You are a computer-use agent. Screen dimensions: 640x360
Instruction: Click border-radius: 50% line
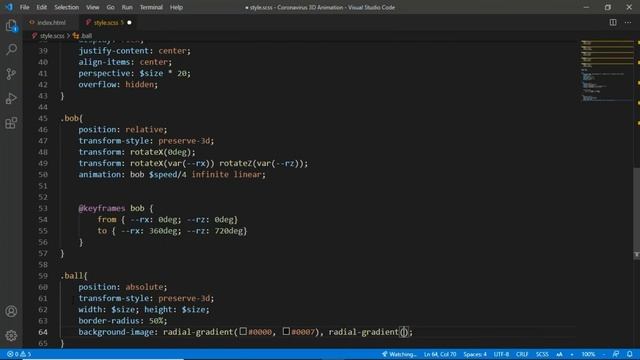pos(123,321)
